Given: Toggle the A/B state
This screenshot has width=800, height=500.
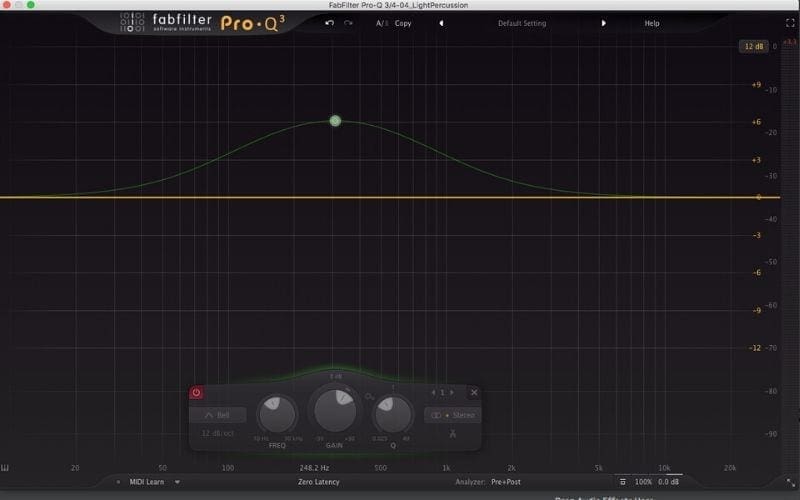Looking at the screenshot, I should tap(382, 23).
